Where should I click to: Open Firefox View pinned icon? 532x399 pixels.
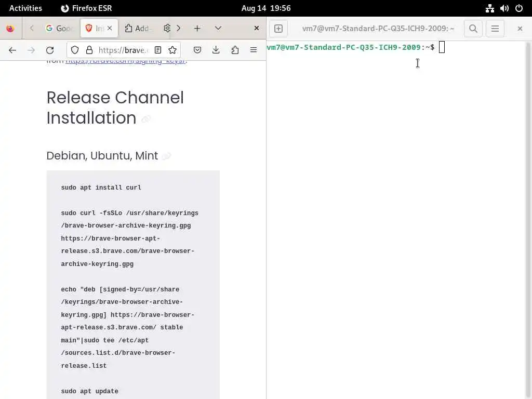[x=10, y=29]
